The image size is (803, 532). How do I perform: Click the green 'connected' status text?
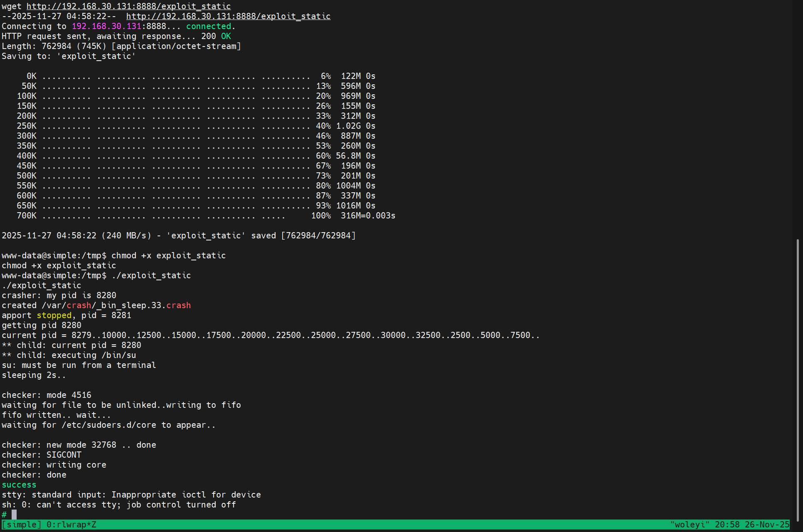tap(208, 26)
